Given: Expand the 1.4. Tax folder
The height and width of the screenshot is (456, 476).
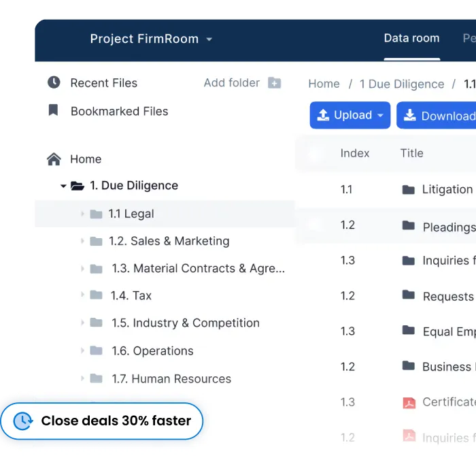Looking at the screenshot, I should (x=82, y=295).
